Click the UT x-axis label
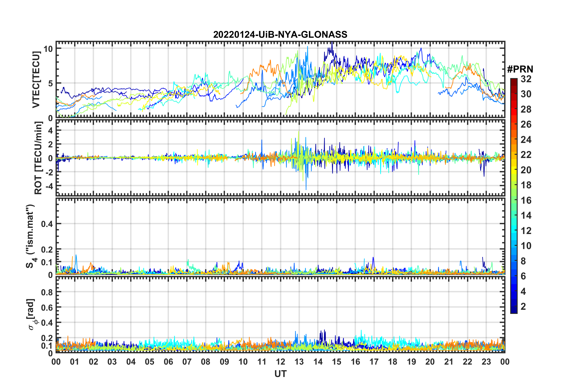The width and height of the screenshot is (561, 392). (x=280, y=374)
